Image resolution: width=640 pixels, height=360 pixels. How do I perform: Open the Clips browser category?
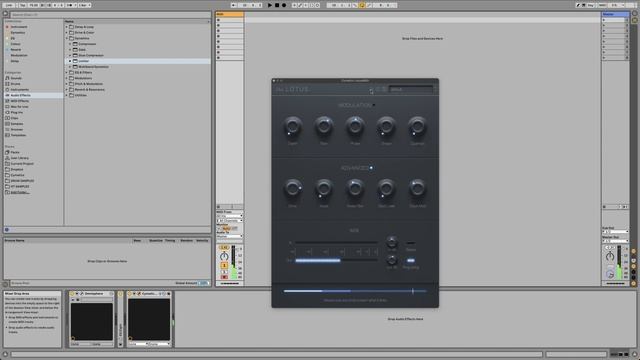click(x=14, y=118)
